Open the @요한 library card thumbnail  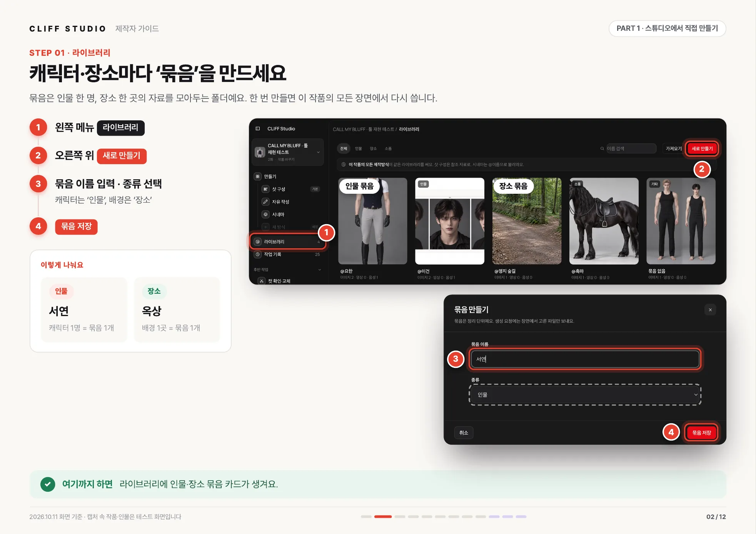(372, 221)
